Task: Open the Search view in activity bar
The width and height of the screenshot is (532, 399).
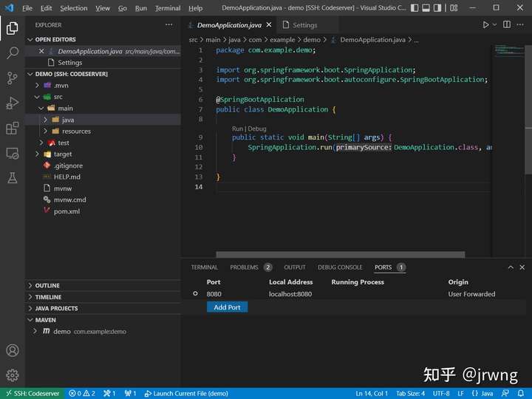Action: point(13,53)
